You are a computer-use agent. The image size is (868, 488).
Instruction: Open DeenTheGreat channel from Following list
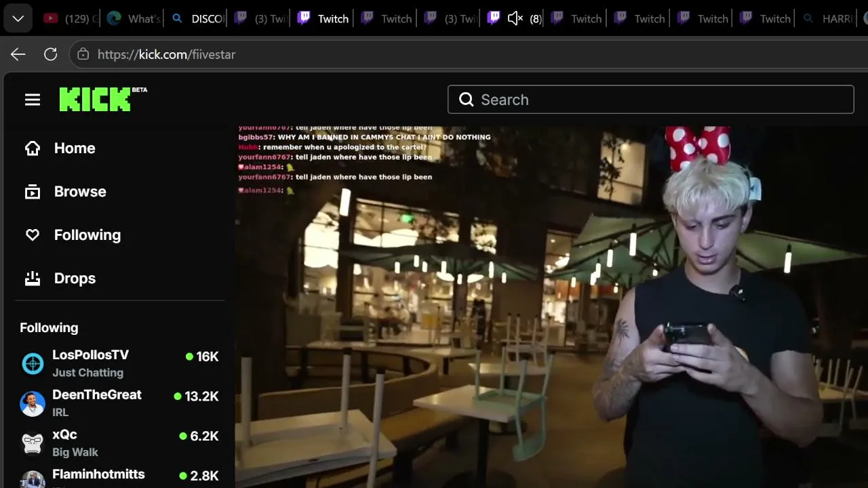(119, 403)
